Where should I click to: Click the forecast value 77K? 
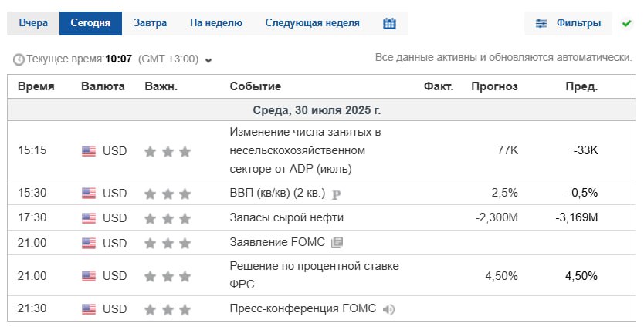point(507,150)
